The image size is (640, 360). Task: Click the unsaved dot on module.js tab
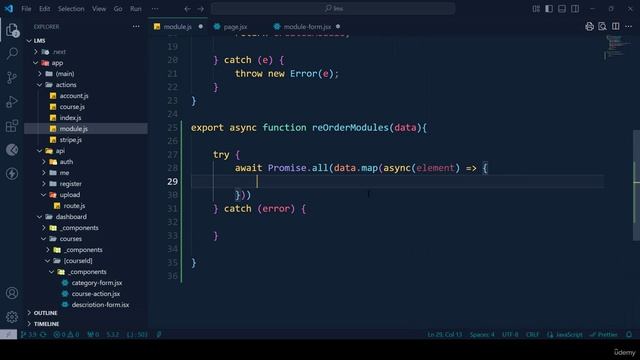[200, 27]
